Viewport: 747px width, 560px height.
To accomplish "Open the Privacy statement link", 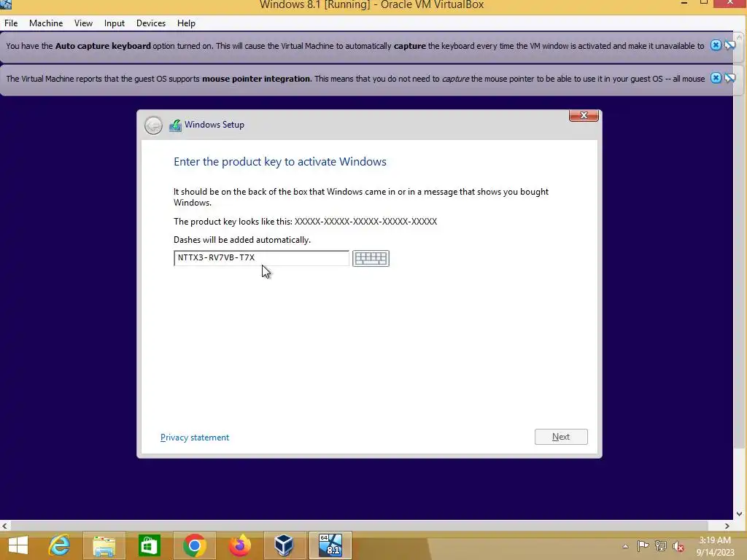I will pyautogui.click(x=194, y=437).
